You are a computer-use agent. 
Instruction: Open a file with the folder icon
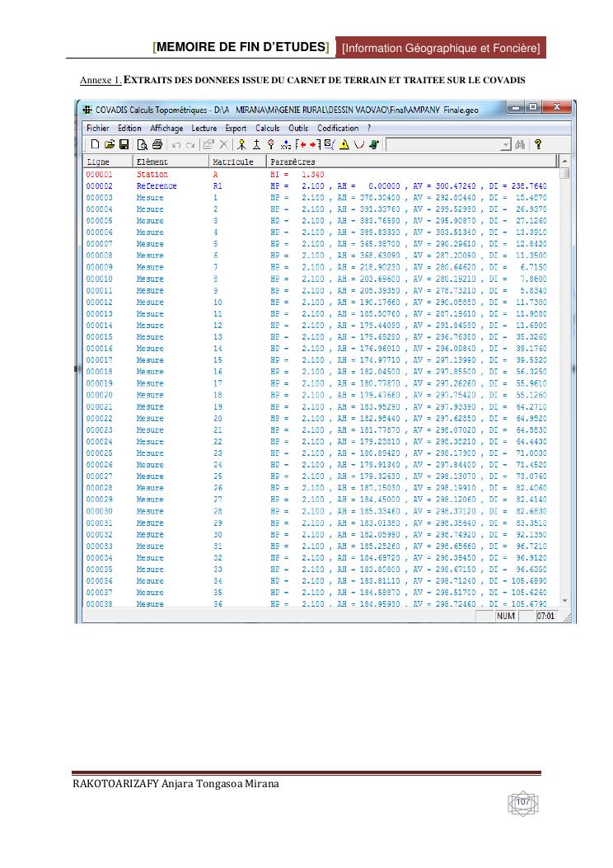(110, 144)
